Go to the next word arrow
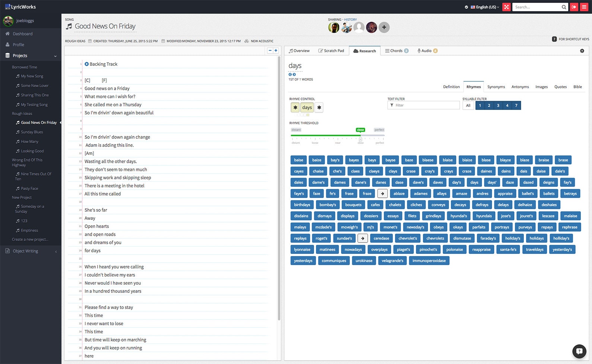The image size is (592, 364). pos(294,75)
